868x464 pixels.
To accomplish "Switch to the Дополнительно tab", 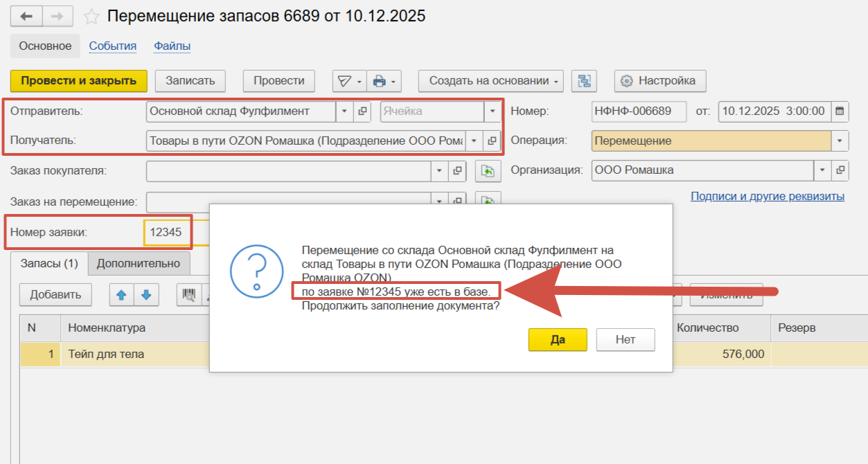I will [139, 263].
